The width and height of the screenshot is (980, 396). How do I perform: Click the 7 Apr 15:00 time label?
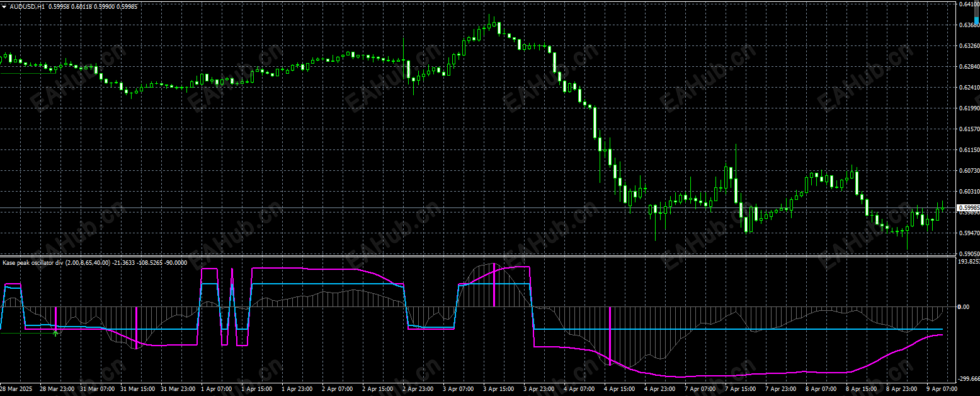coord(741,389)
